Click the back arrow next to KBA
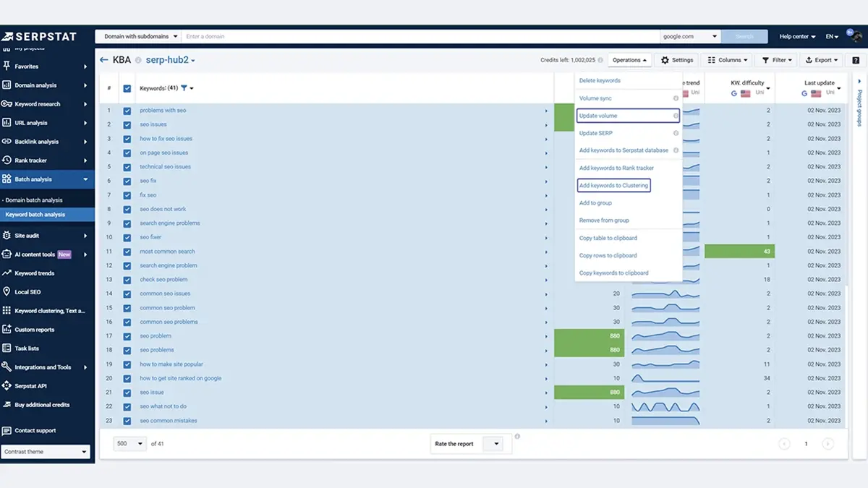Screen dimensions: 868x488 (104, 60)
